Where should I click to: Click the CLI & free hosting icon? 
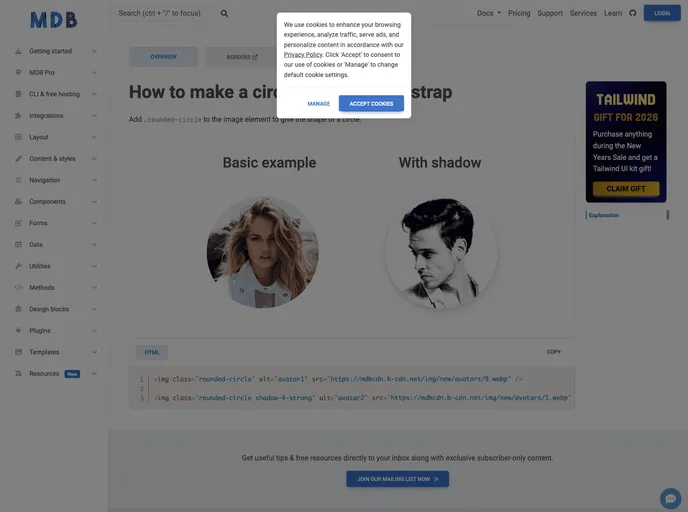point(18,94)
